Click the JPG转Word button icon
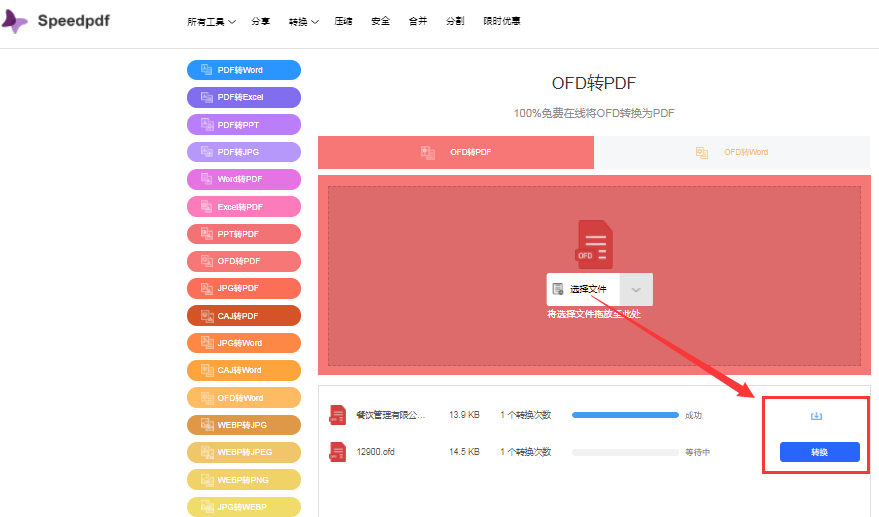Screen dimensions: 879x517 coord(207,343)
